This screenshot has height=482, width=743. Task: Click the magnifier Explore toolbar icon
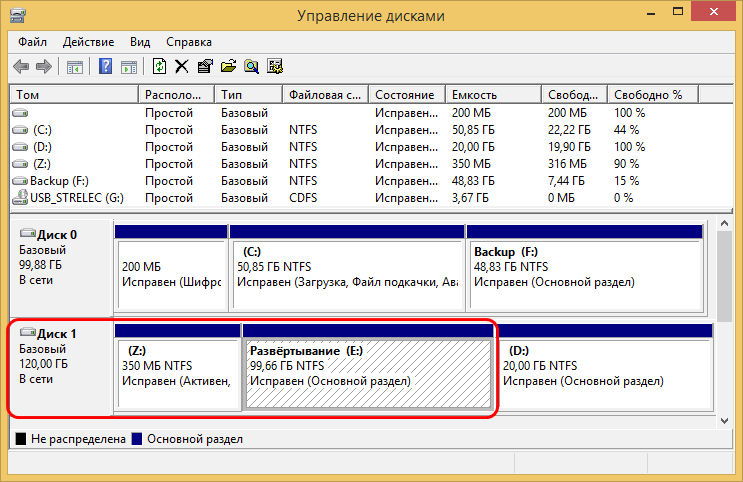click(x=251, y=67)
